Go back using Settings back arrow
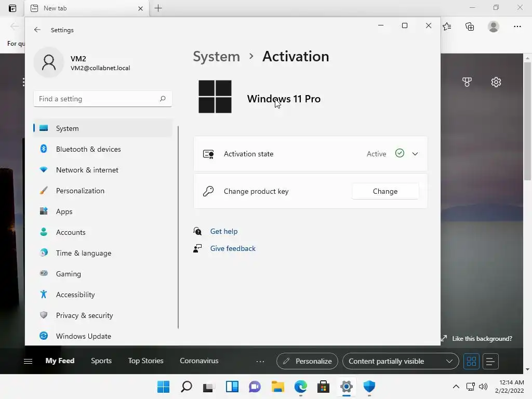This screenshot has height=399, width=532. (x=37, y=30)
